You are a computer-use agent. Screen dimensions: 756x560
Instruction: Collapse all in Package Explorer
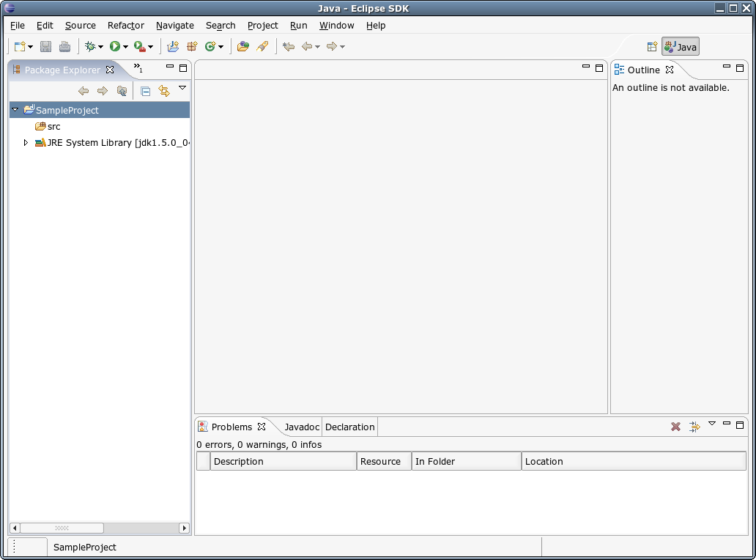145,91
